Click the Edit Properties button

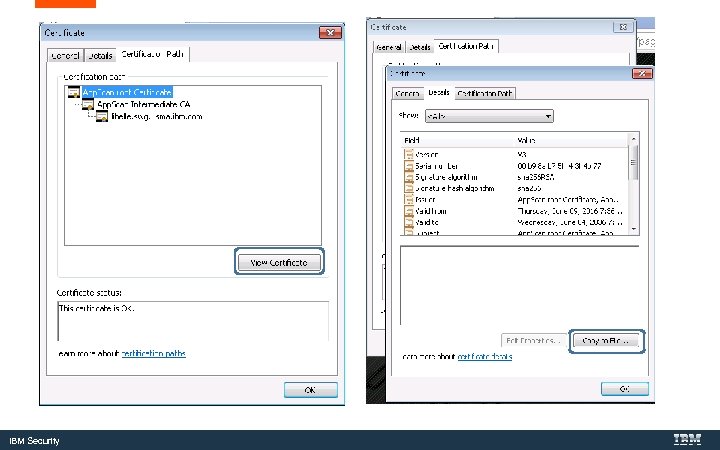pyautogui.click(x=534, y=341)
